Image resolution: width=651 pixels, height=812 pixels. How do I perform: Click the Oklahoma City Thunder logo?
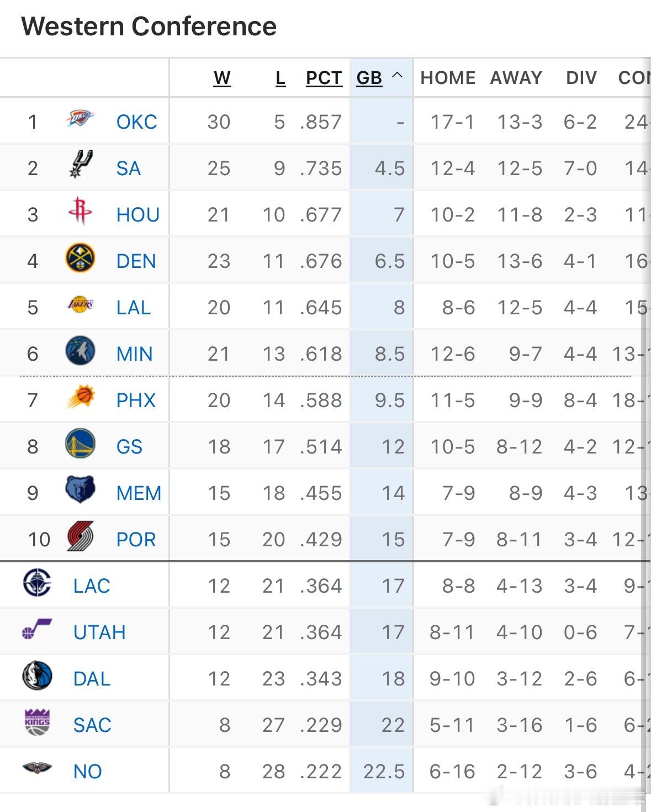[80, 119]
